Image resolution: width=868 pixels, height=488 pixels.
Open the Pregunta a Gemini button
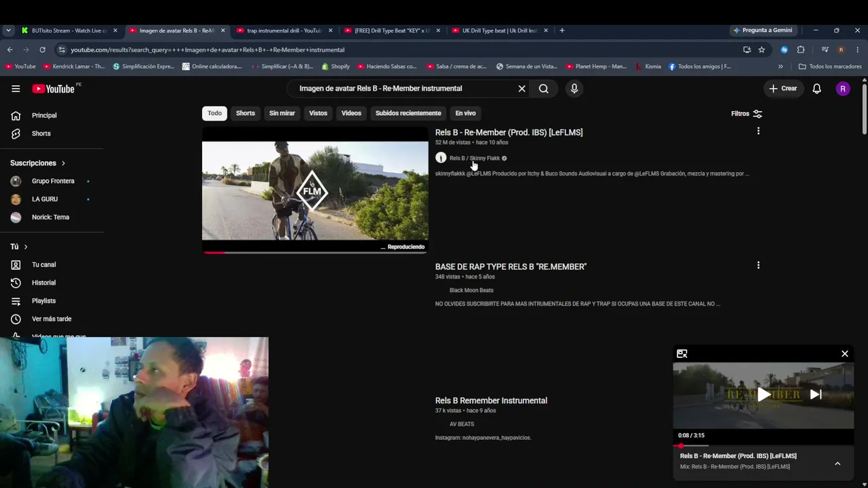tap(762, 30)
